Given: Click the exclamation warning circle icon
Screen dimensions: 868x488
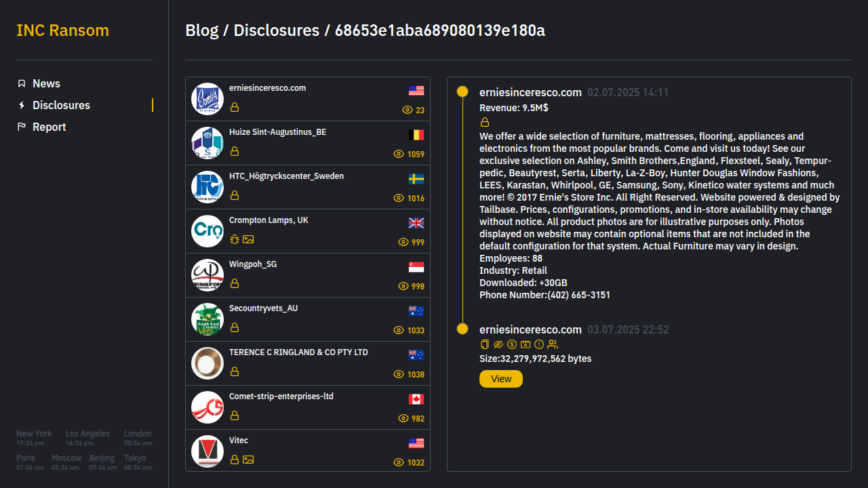Looking at the screenshot, I should point(539,344).
